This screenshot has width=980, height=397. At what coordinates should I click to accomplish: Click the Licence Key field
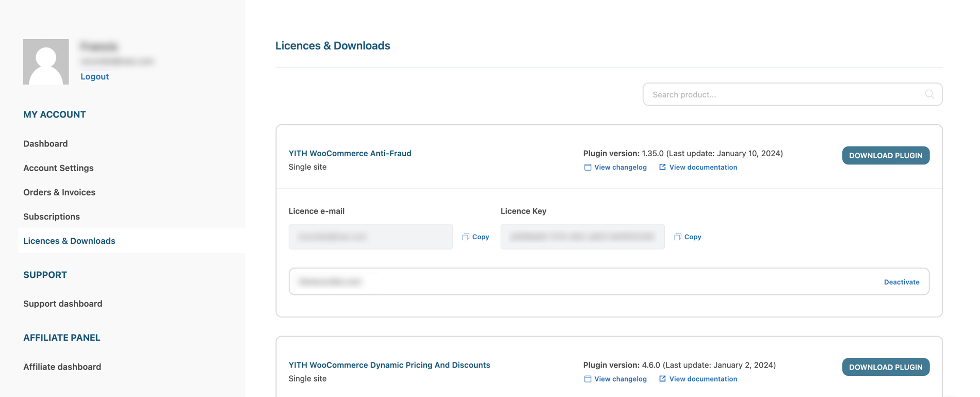tap(583, 237)
